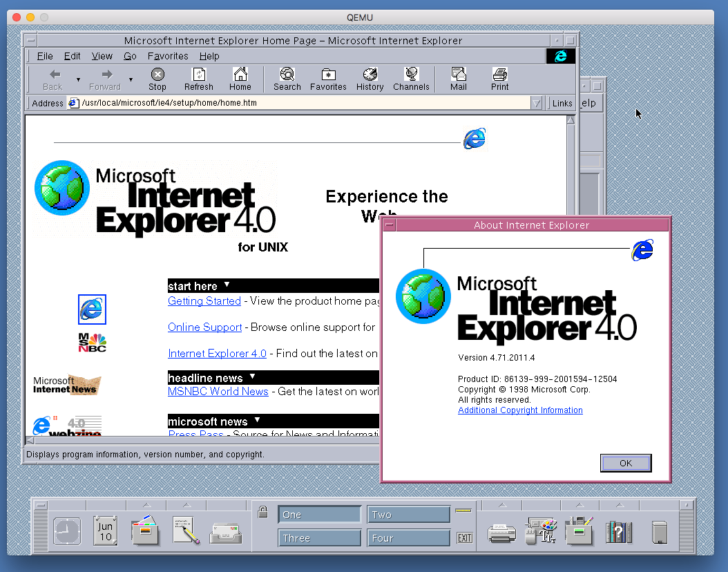This screenshot has height=572, width=728.
Task: Open subpanel arrow above Text Note icon
Action: point(186,505)
